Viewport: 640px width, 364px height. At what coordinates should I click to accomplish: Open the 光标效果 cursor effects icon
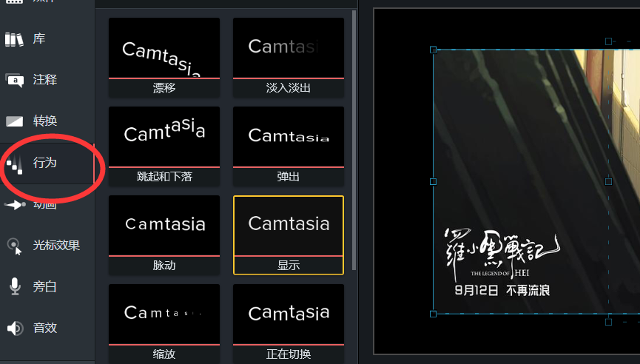(15, 246)
